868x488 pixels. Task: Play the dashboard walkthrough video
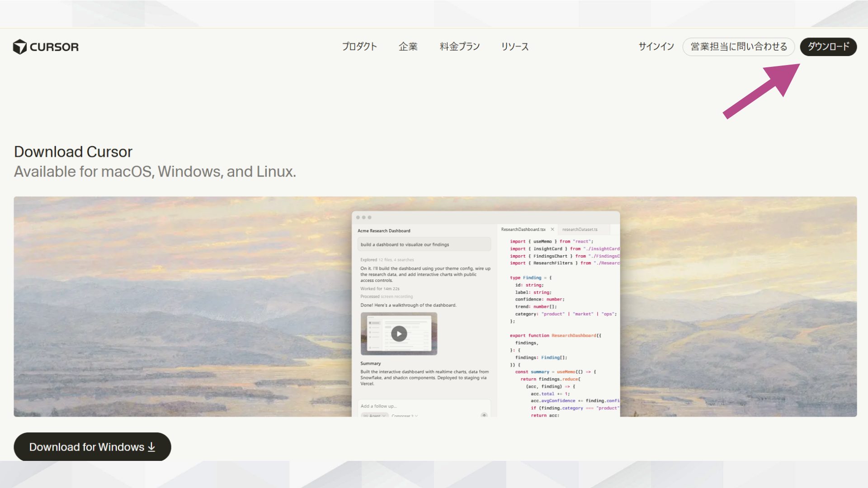399,334
